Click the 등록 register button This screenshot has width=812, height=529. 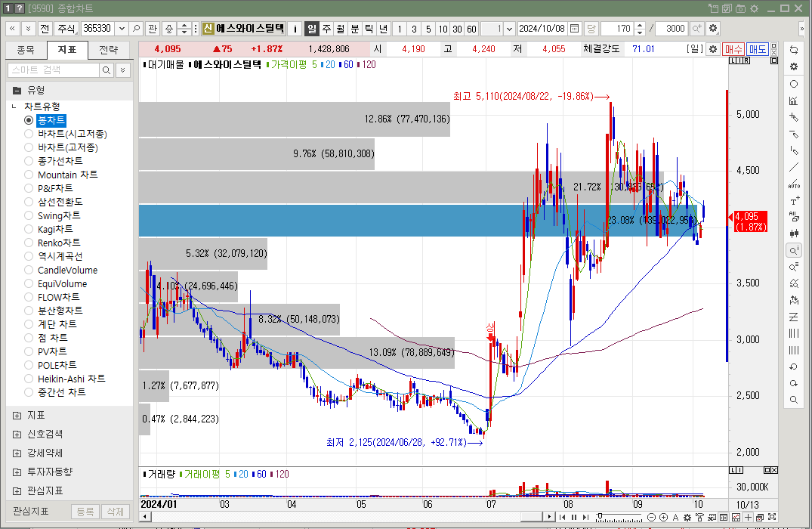[x=85, y=512]
